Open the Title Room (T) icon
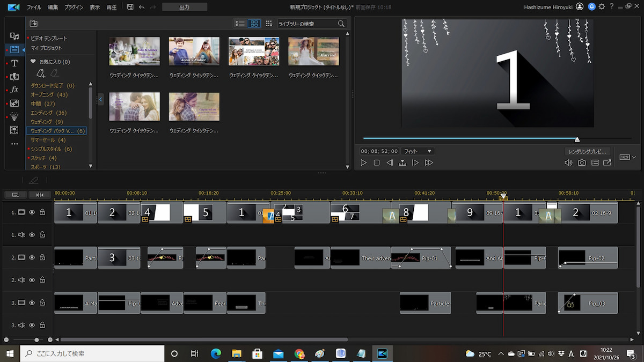 [14, 63]
